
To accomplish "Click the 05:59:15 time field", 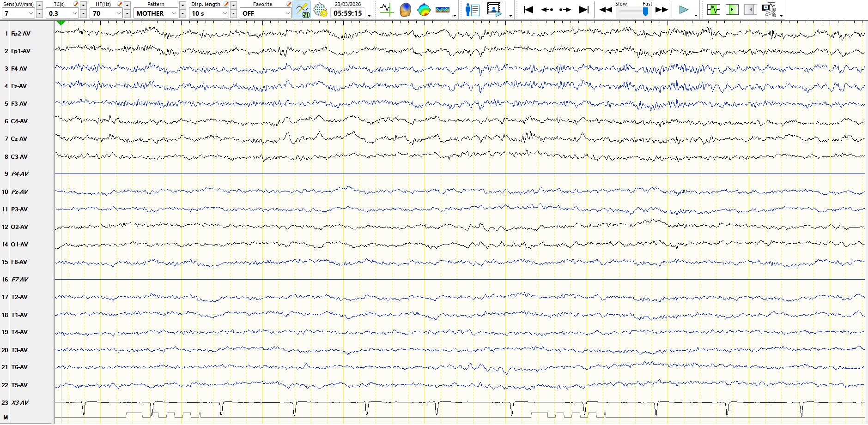I will click(347, 13).
